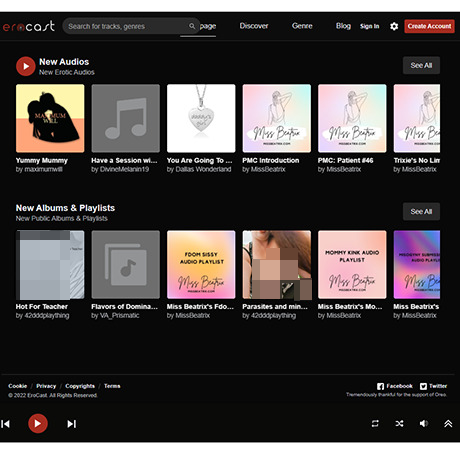Skip to previous track in player

pos(6,424)
